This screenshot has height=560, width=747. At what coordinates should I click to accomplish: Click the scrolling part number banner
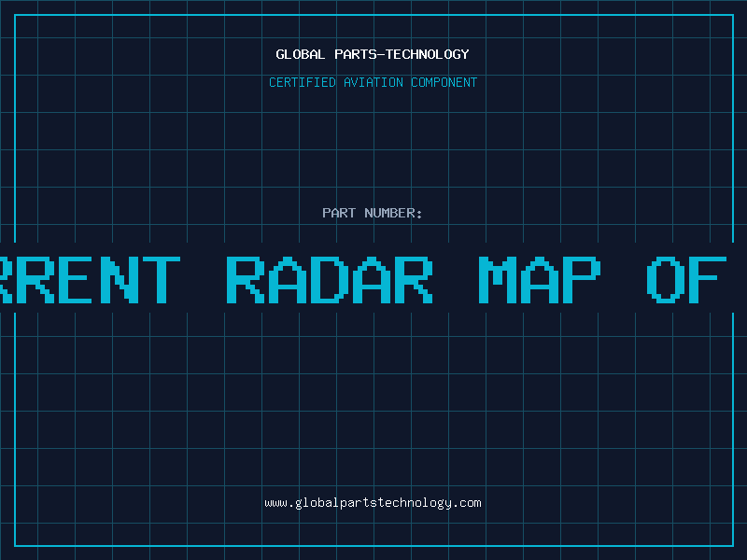[373, 278]
